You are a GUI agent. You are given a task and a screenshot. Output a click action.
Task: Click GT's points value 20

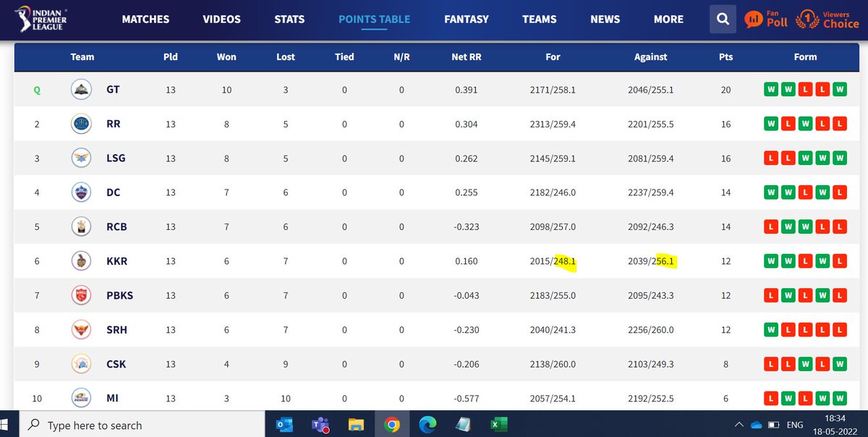coord(726,90)
